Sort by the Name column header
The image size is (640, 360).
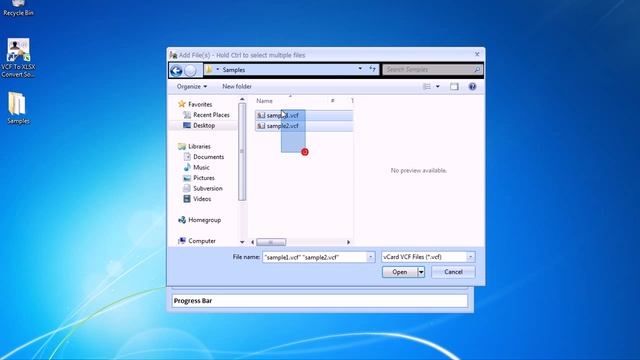[264, 101]
